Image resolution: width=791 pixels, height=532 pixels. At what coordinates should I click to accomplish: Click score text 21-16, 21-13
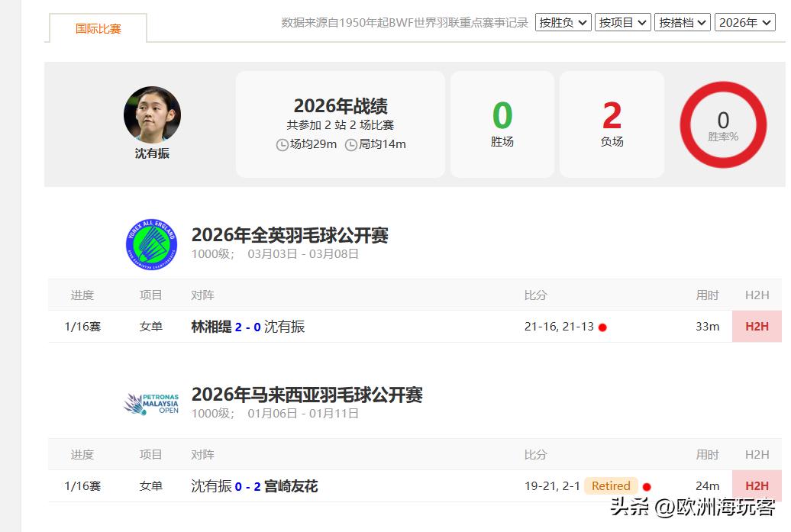pyautogui.click(x=559, y=326)
